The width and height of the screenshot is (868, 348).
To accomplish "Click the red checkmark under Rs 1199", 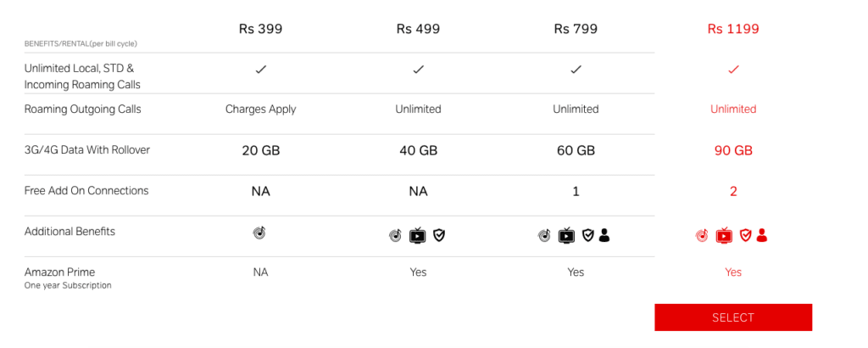I will click(x=733, y=70).
